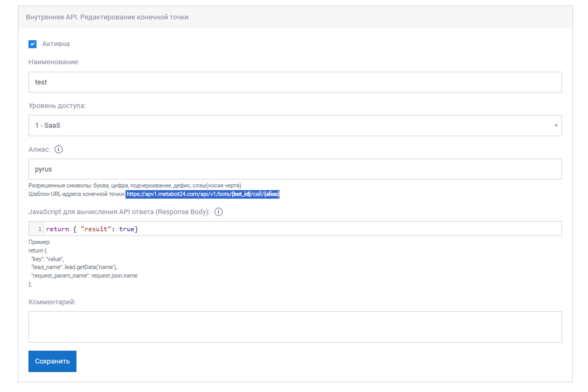Focus the Комментарий text area

click(x=295, y=327)
